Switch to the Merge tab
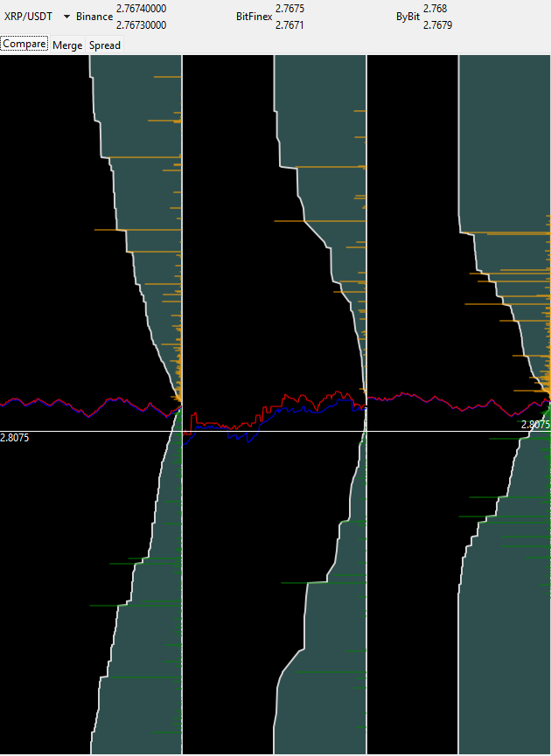The width and height of the screenshot is (551, 756). 67,45
